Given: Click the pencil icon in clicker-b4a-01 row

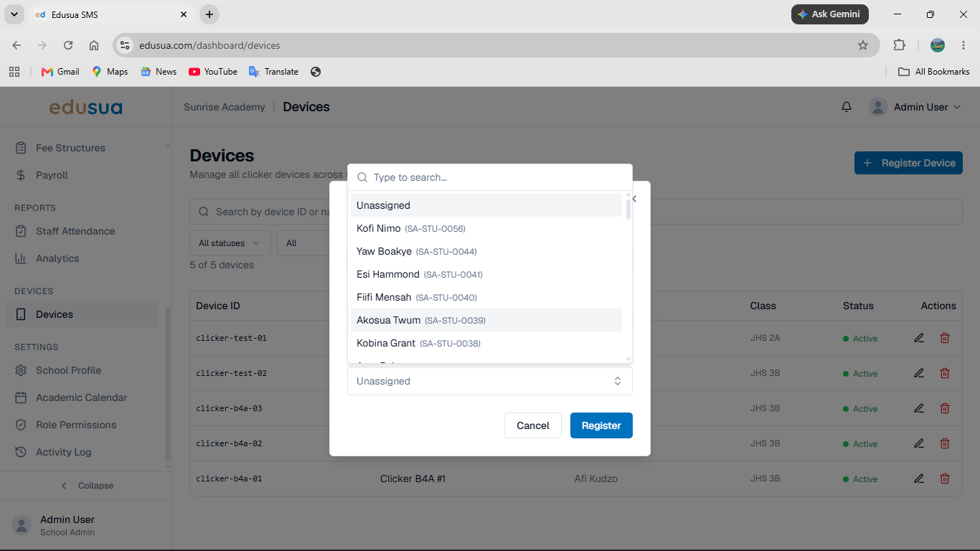Looking at the screenshot, I should [919, 479].
